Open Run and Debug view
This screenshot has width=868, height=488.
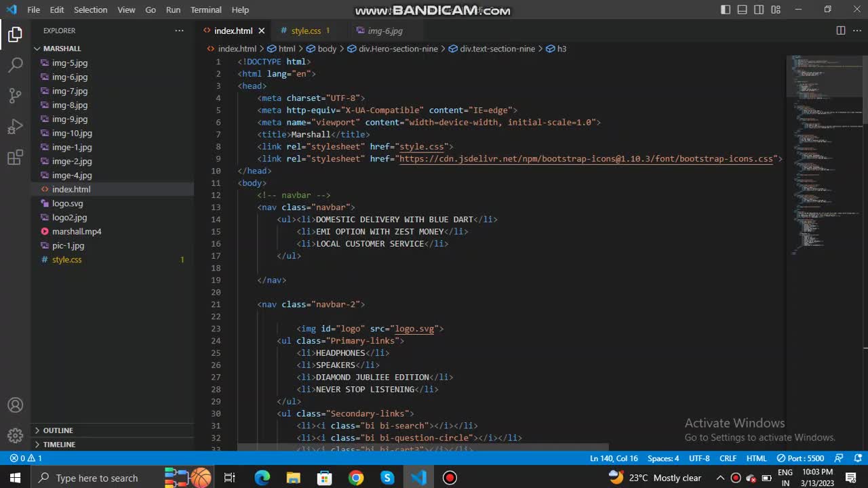pos(15,127)
